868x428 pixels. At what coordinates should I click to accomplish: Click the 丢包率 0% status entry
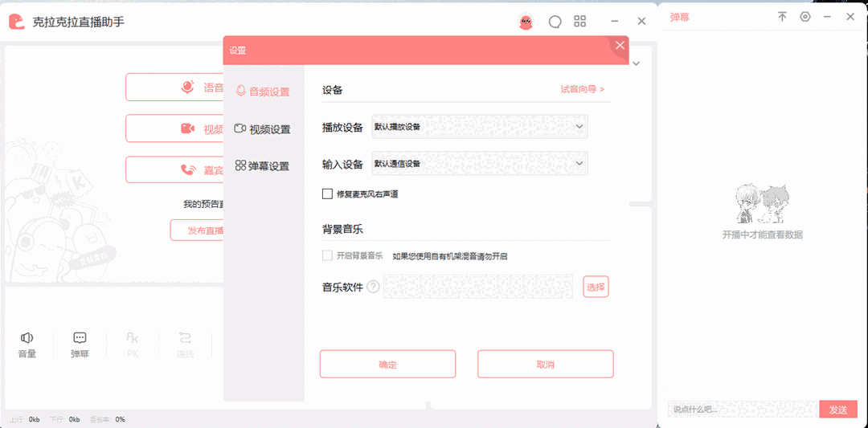[x=107, y=419]
